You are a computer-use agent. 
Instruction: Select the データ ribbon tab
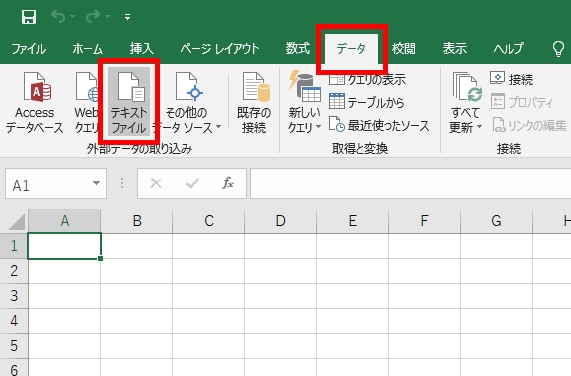(x=351, y=49)
